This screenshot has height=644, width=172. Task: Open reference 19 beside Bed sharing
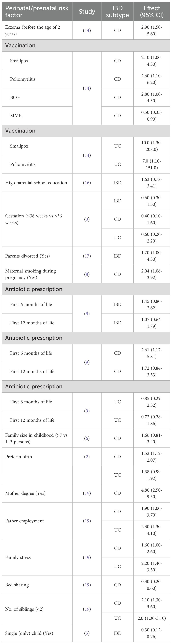[87, 585]
